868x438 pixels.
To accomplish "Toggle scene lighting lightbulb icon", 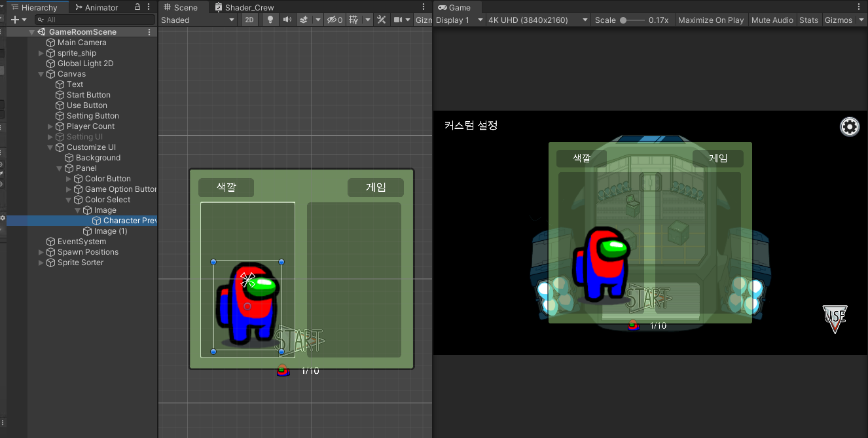I will 270,20.
